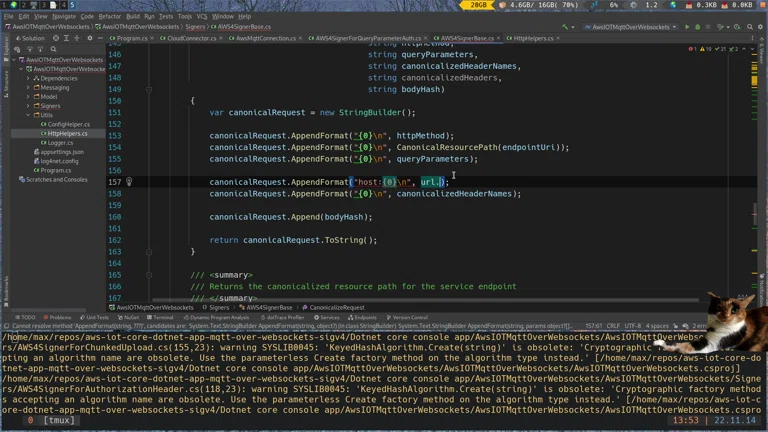Click the collapse all icon in Solution panel
Screen dimensions: 768x432
(x=77, y=38)
